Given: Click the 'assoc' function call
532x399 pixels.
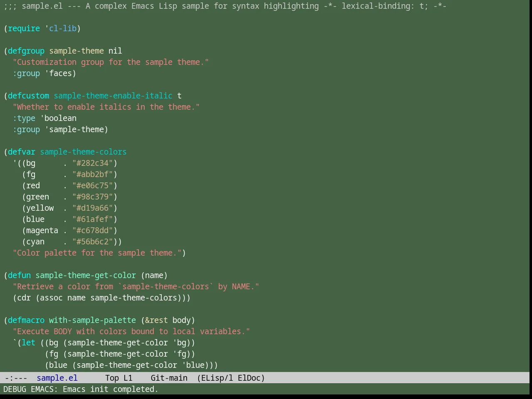Looking at the screenshot, I should 51,298.
